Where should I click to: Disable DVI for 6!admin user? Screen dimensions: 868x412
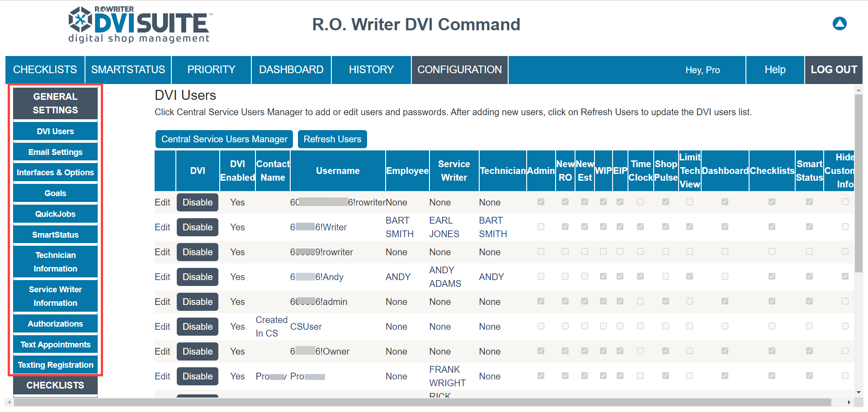coord(198,302)
